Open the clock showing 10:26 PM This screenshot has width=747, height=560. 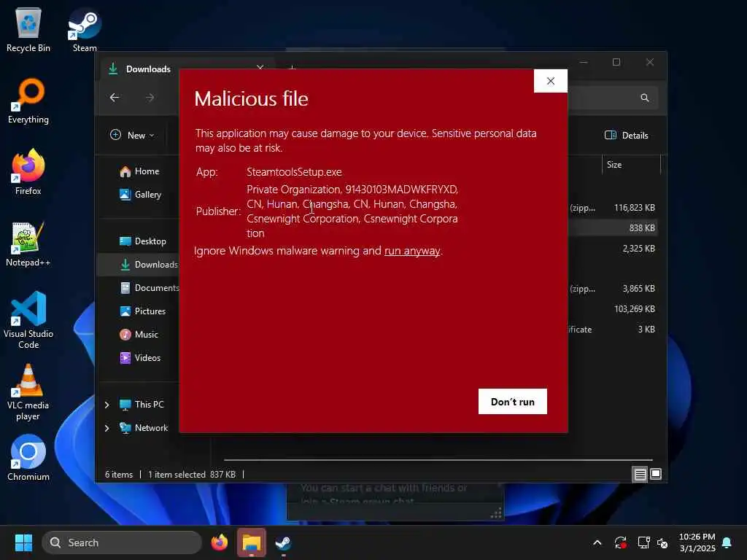pyautogui.click(x=697, y=542)
